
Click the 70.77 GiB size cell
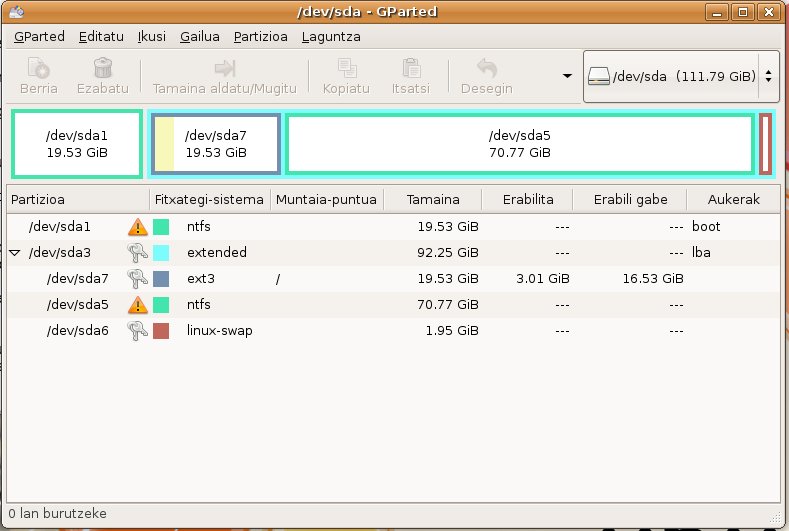pos(447,305)
